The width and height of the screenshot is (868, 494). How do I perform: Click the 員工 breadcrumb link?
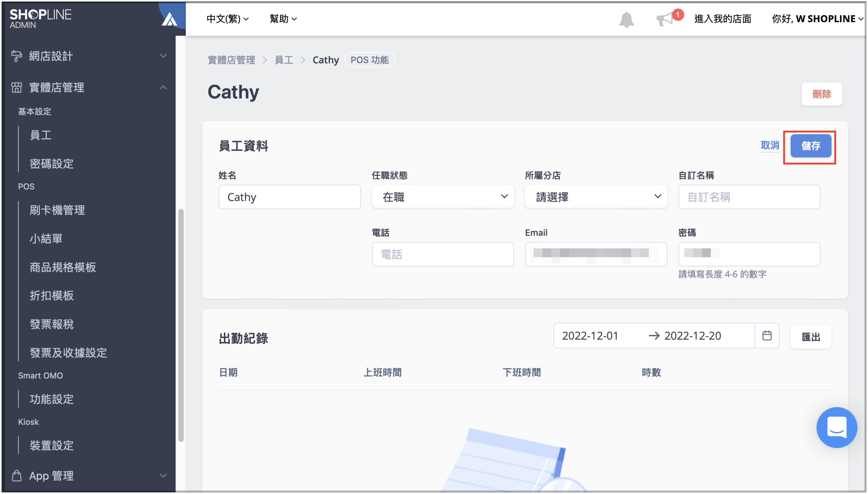[284, 60]
